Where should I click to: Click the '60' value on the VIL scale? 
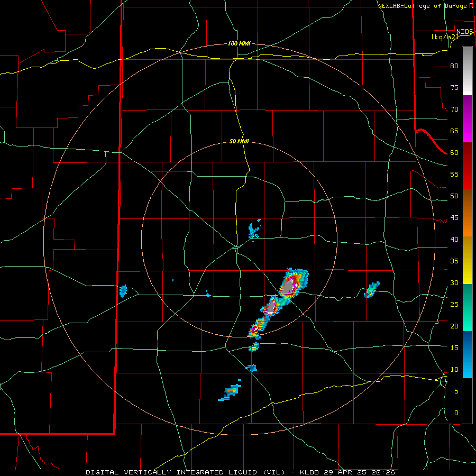click(x=454, y=153)
